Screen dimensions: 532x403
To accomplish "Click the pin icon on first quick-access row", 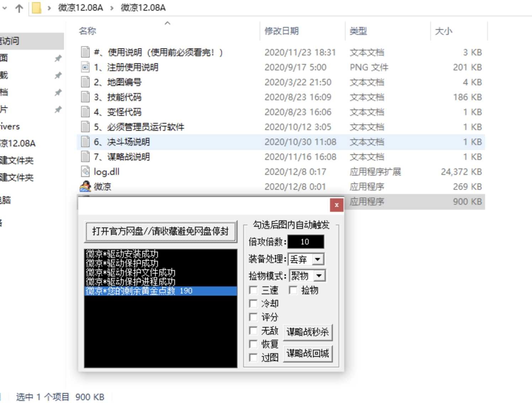I will coord(58,58).
